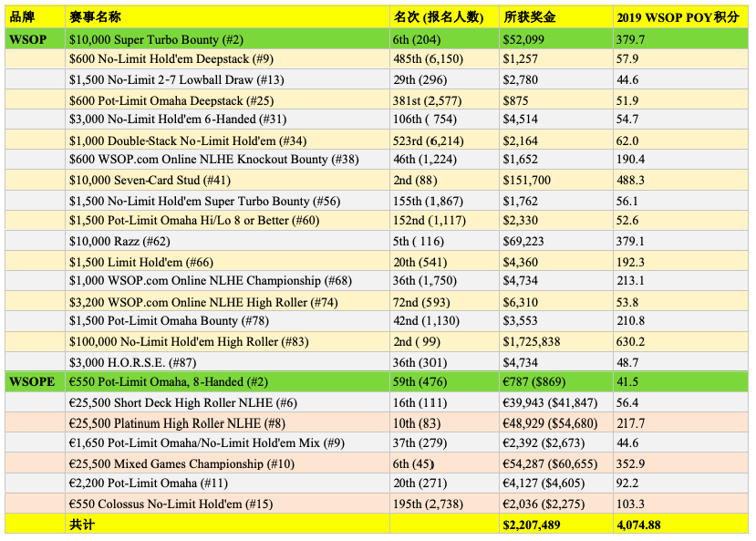Select the 品牌 header cell
This screenshot has width=756, height=541.
35,17
